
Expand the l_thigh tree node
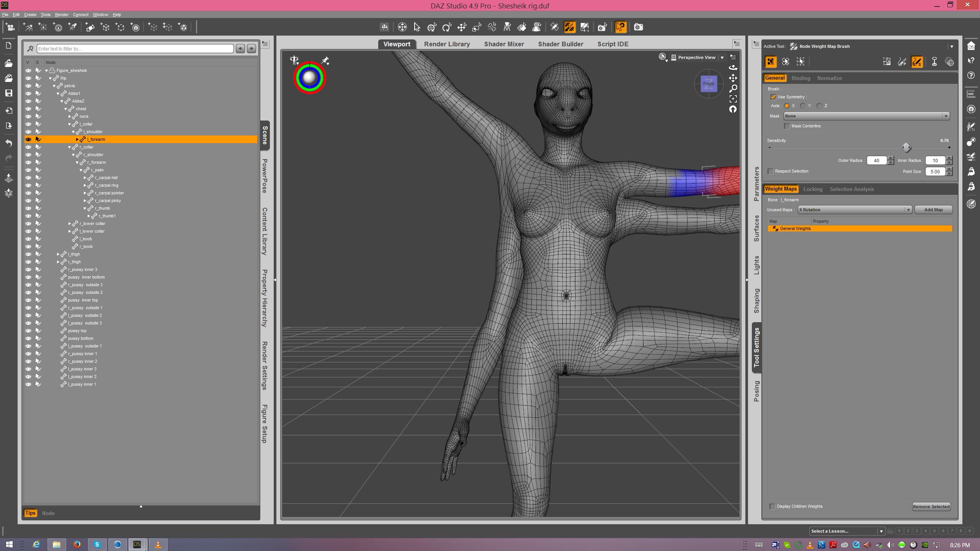click(x=58, y=254)
